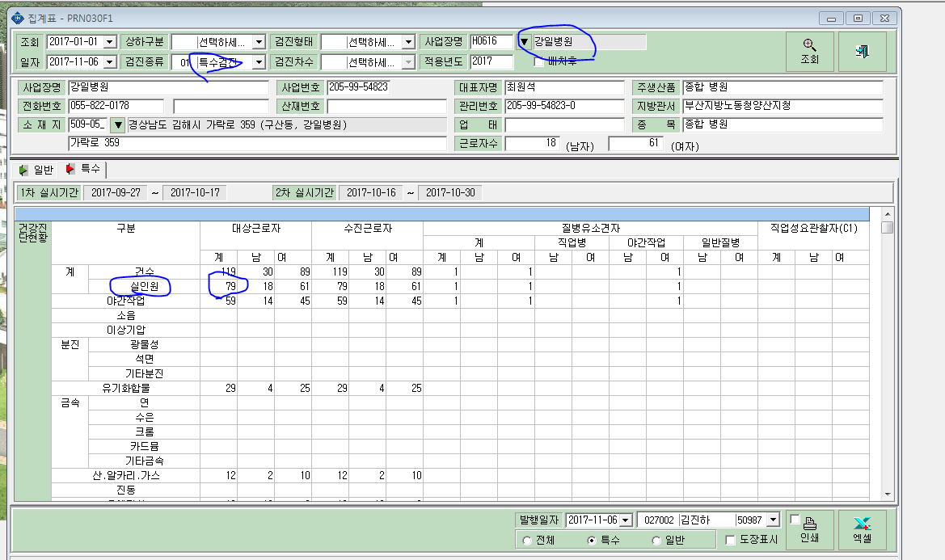
Task: Select the 전체 radio button
Action: pyautogui.click(x=527, y=540)
